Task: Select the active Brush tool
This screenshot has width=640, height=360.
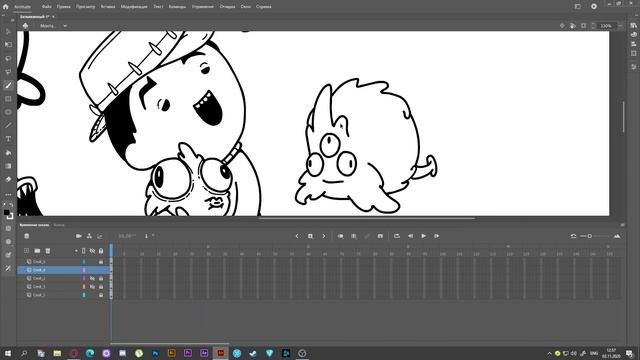Action: point(8,85)
